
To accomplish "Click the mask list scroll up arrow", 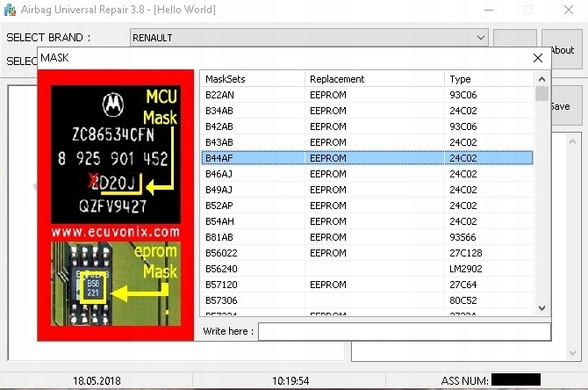I will 541,79.
